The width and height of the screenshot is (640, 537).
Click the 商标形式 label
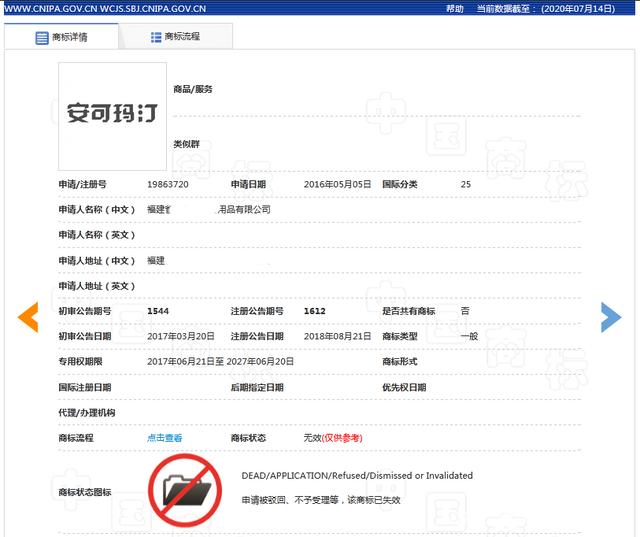[x=400, y=362]
